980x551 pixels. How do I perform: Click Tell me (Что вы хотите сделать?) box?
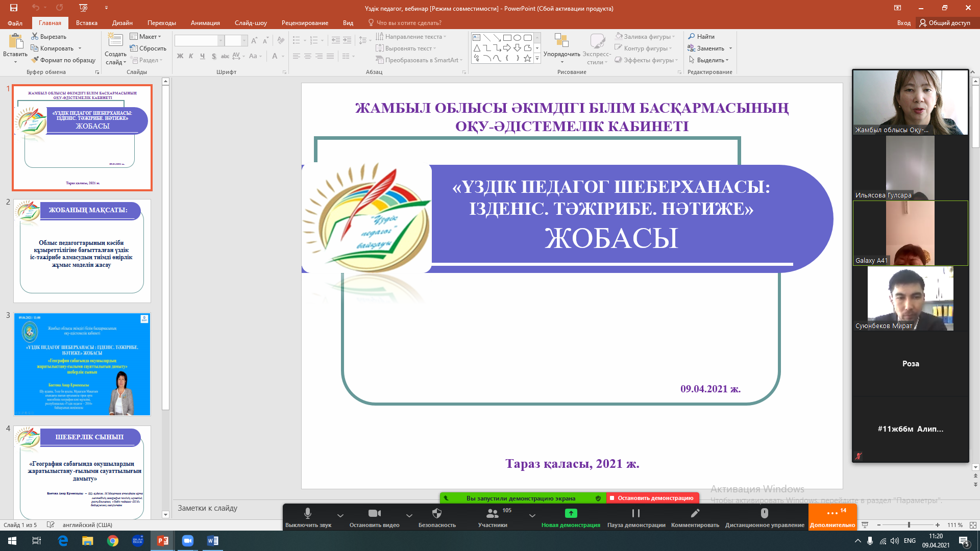pyautogui.click(x=405, y=23)
